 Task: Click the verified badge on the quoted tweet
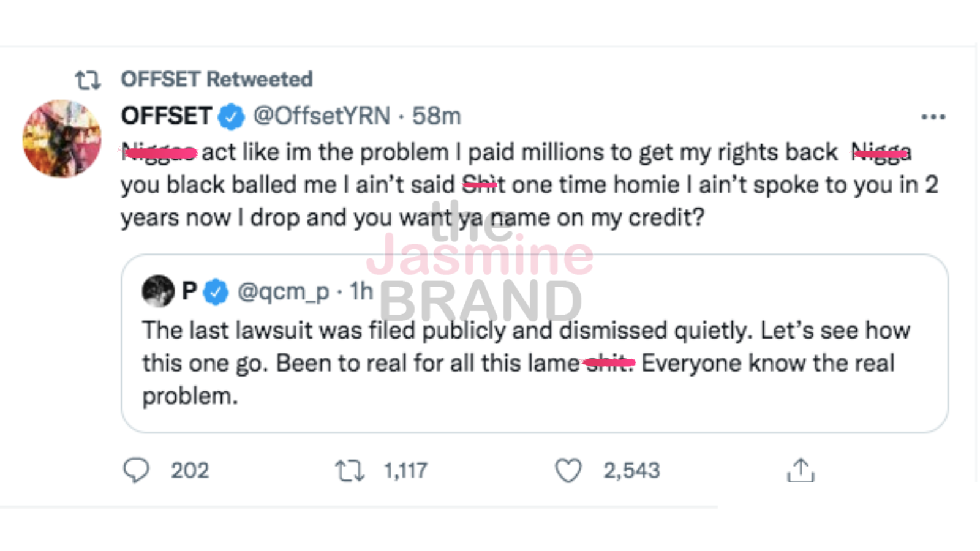point(216,291)
